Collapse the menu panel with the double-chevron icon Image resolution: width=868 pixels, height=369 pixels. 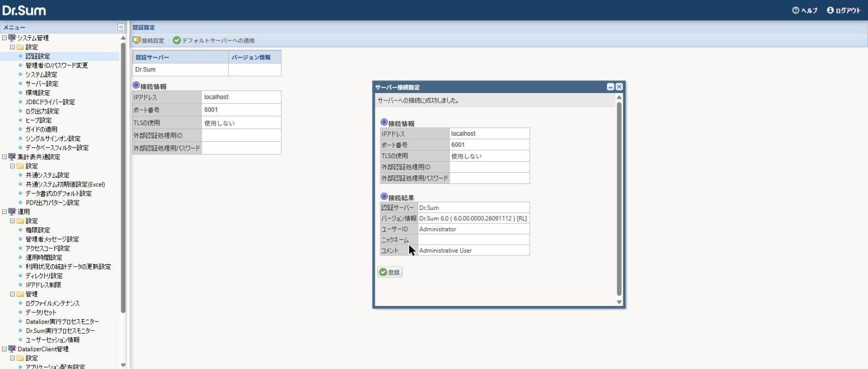(x=121, y=27)
